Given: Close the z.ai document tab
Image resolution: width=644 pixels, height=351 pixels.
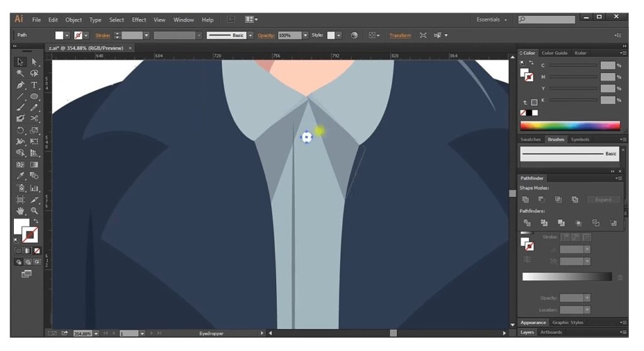Looking at the screenshot, I should tap(130, 48).
